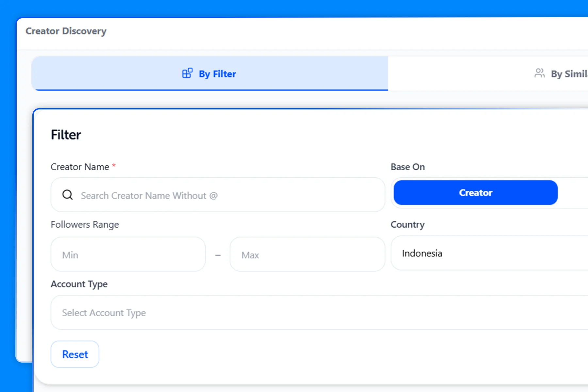Switch to the By Filter tab

coord(210,73)
